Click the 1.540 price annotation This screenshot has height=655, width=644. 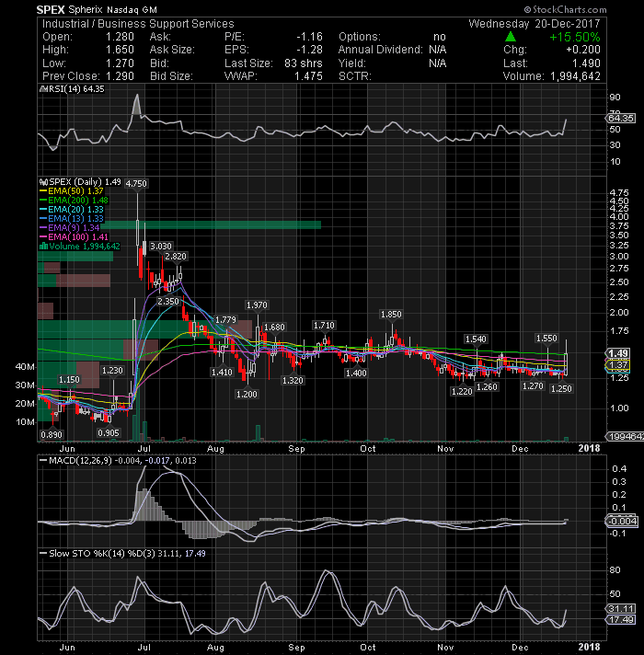pos(477,339)
